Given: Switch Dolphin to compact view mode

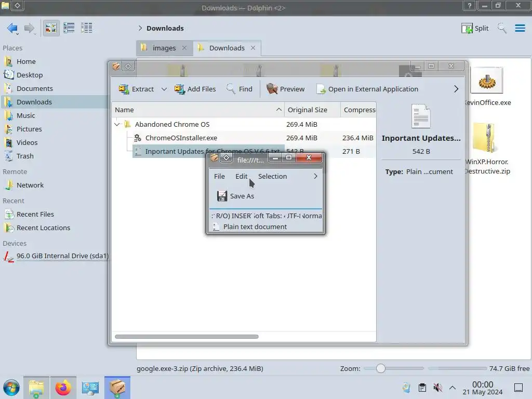Looking at the screenshot, I should pyautogui.click(x=69, y=28).
